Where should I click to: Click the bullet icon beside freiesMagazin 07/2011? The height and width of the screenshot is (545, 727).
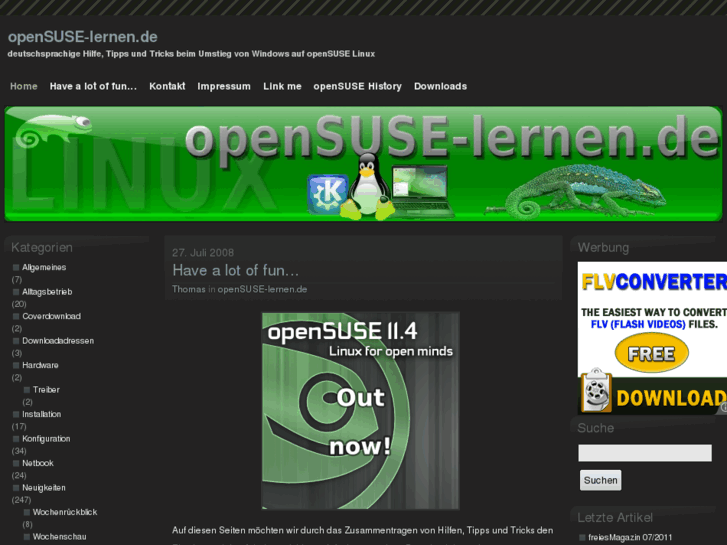(x=582, y=538)
